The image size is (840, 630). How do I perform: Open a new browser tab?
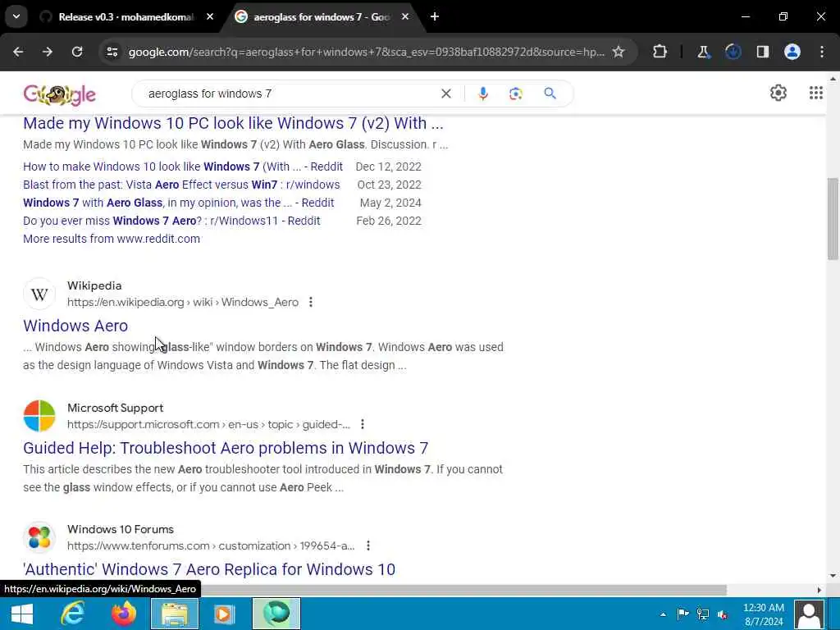[435, 17]
